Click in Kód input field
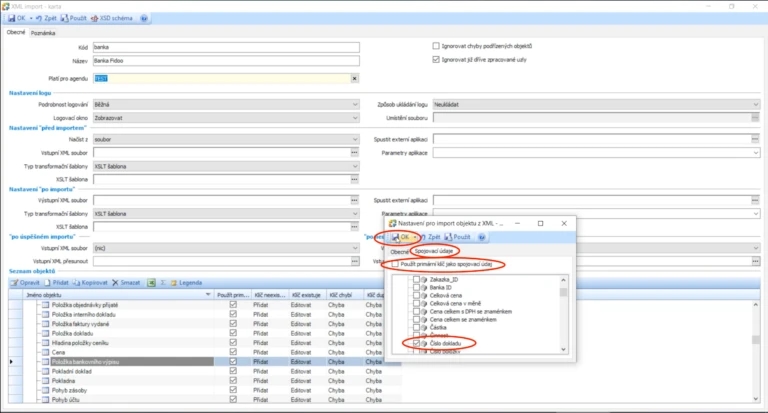The image size is (768, 413). pos(226,47)
